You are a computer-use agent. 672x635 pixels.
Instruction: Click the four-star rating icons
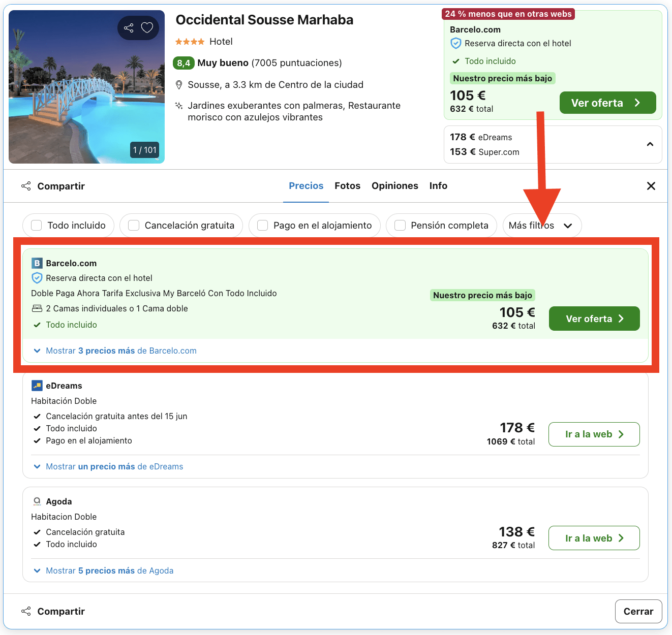pos(190,42)
